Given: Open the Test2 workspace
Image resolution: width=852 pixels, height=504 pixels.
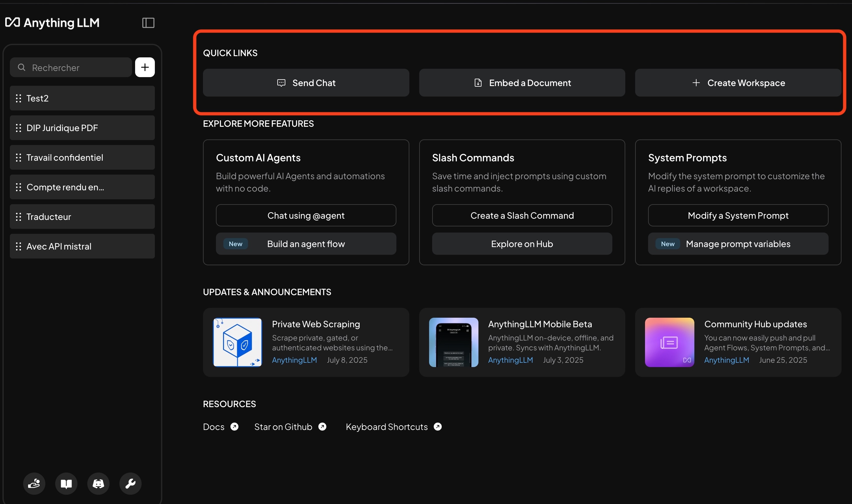Looking at the screenshot, I should click(x=82, y=98).
